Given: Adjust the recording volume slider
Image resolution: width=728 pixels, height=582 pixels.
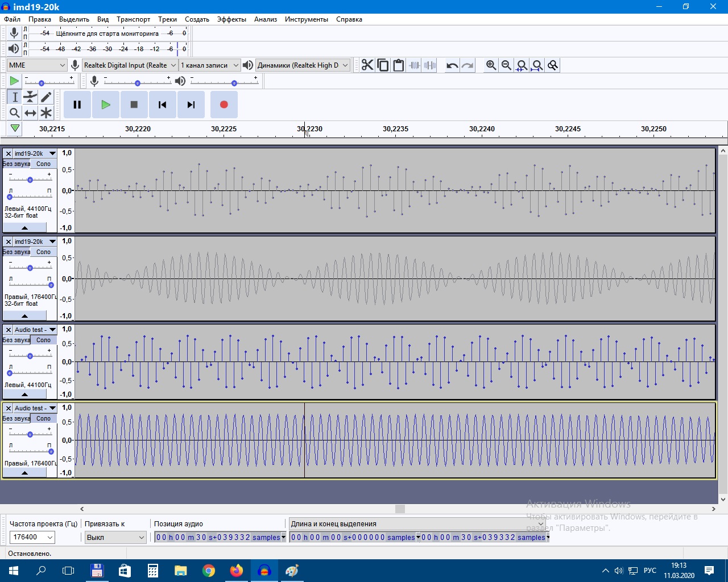Looking at the screenshot, I should click(x=137, y=82).
